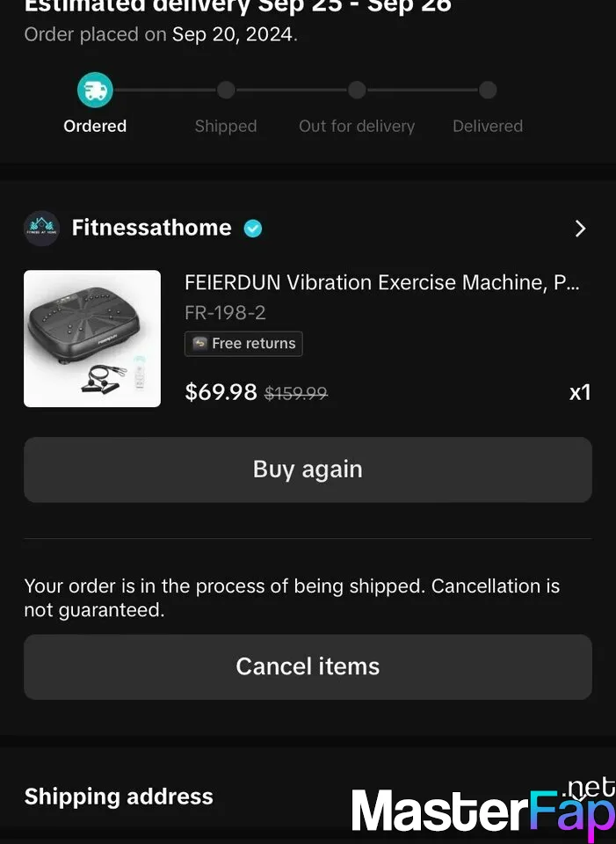Tap the Shipped progress dot

point(226,90)
